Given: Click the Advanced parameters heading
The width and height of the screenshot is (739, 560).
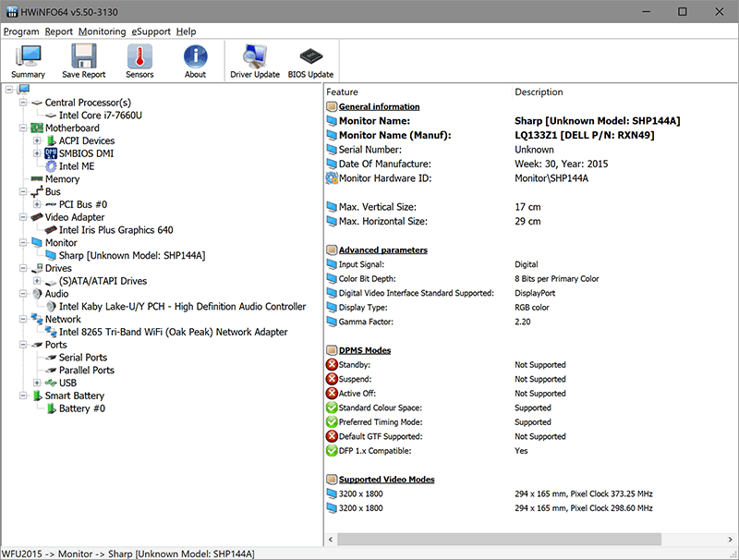Looking at the screenshot, I should (x=382, y=250).
